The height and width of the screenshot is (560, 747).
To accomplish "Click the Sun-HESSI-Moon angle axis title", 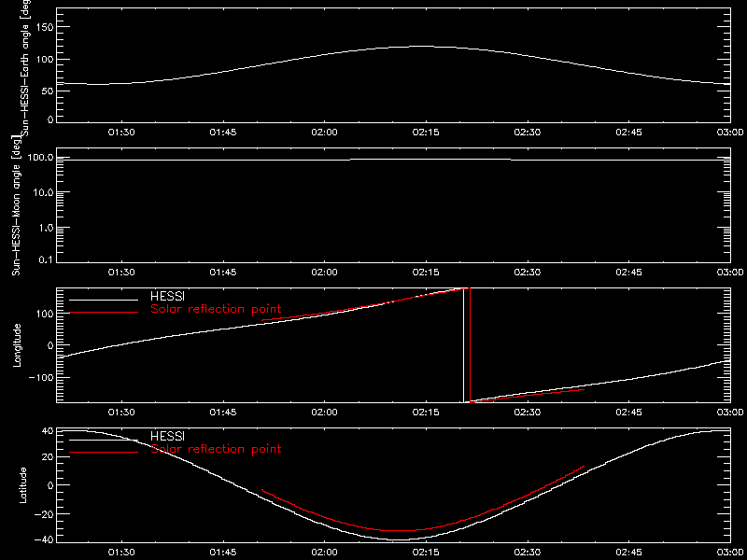I will [17, 205].
